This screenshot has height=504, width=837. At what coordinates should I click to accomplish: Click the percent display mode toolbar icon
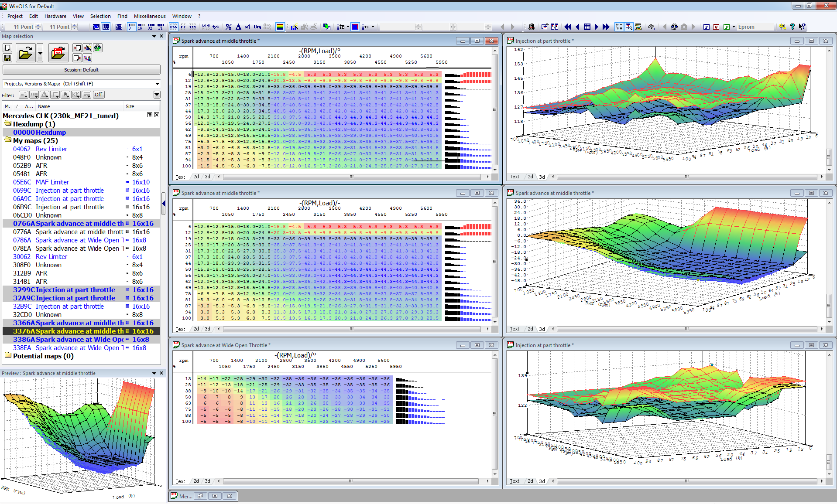pyautogui.click(x=229, y=27)
